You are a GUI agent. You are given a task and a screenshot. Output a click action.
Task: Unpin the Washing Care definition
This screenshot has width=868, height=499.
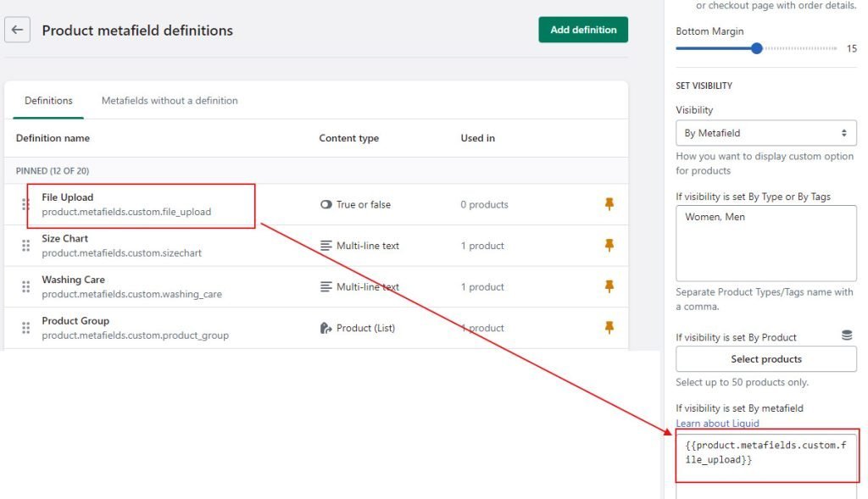click(609, 286)
